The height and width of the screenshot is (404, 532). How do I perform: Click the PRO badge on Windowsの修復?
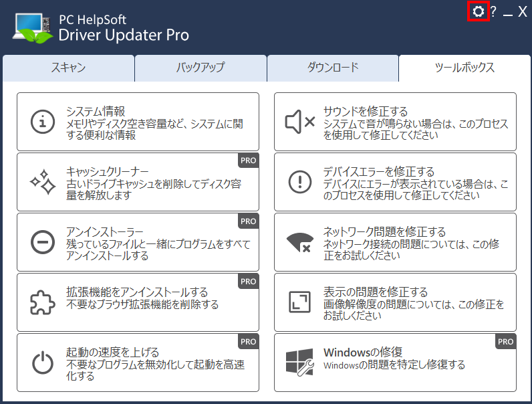tap(505, 341)
